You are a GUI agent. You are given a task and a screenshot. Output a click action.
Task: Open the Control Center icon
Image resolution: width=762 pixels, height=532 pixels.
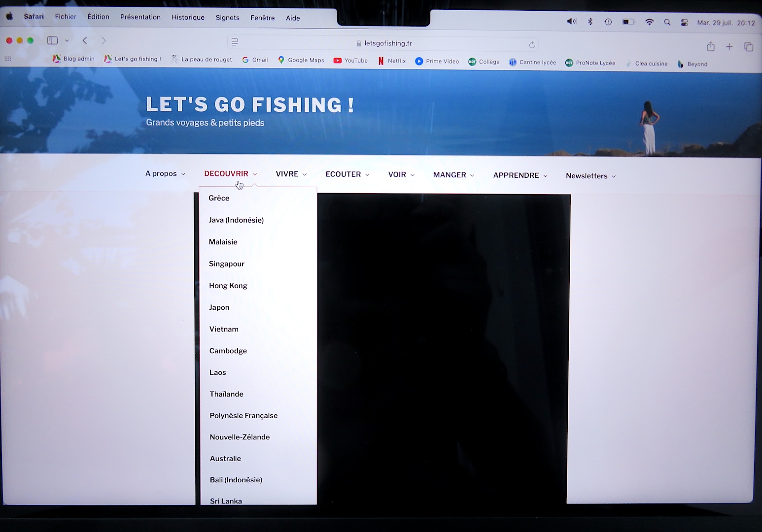pos(684,23)
